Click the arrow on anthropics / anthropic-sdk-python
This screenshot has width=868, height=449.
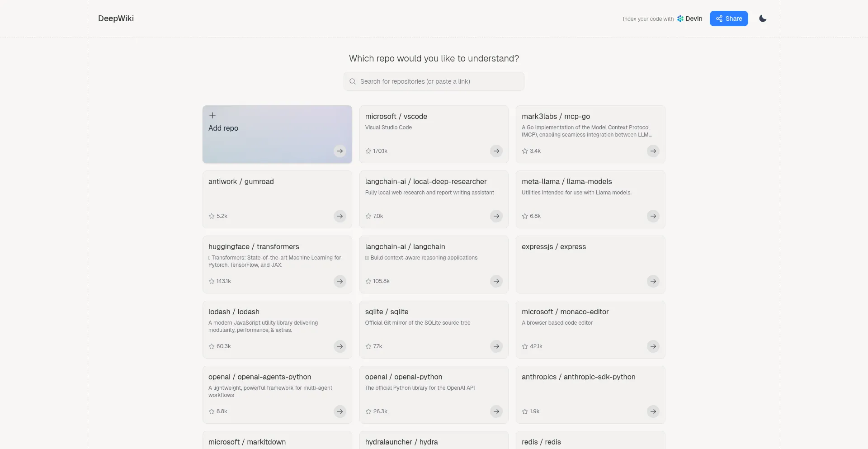click(x=653, y=411)
